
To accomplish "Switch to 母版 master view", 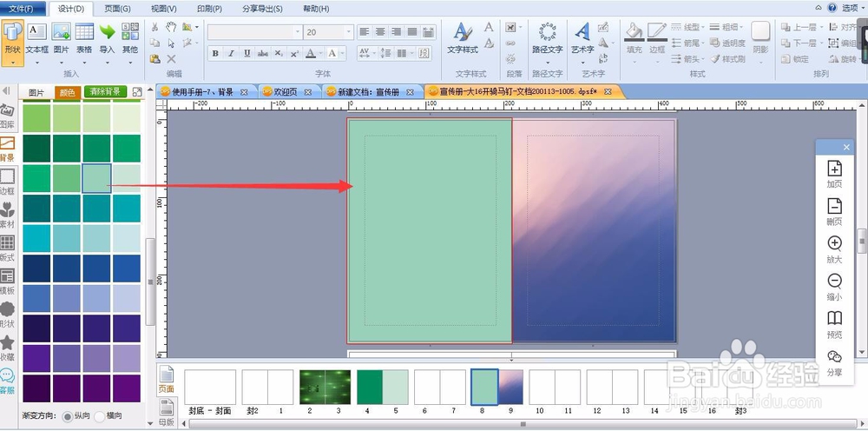I will point(166,414).
